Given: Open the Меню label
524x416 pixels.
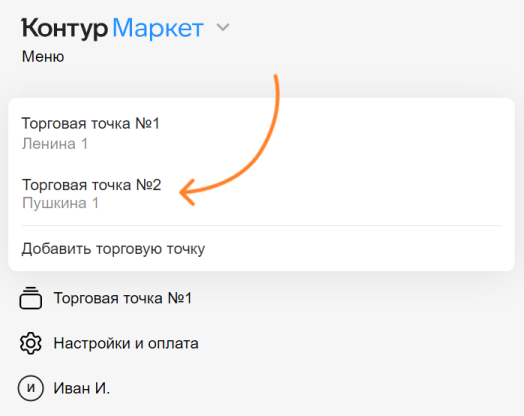Looking at the screenshot, I should pyautogui.click(x=43, y=56).
